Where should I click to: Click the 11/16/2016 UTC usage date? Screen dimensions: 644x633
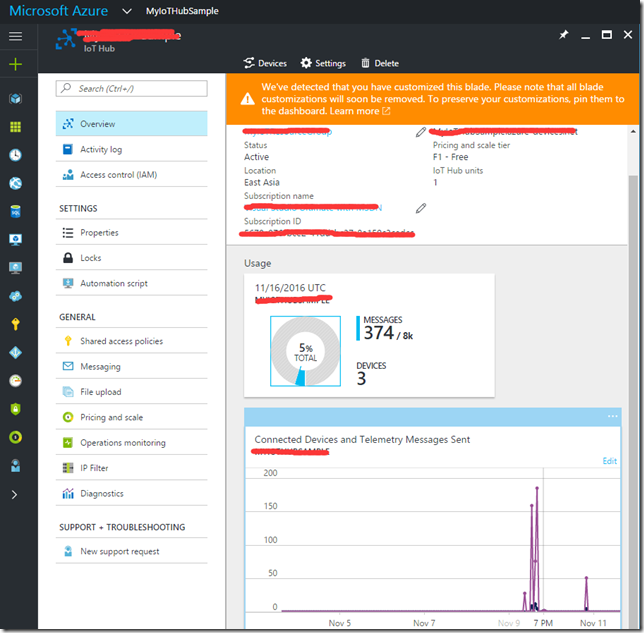click(x=290, y=288)
